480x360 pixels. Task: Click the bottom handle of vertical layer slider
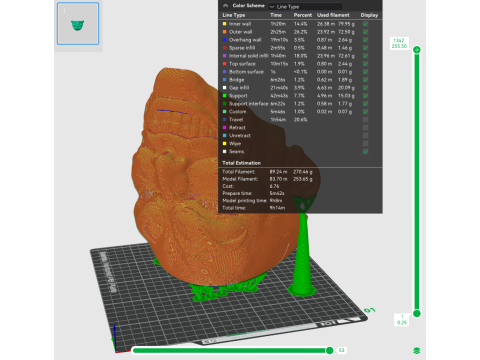[x=417, y=313]
